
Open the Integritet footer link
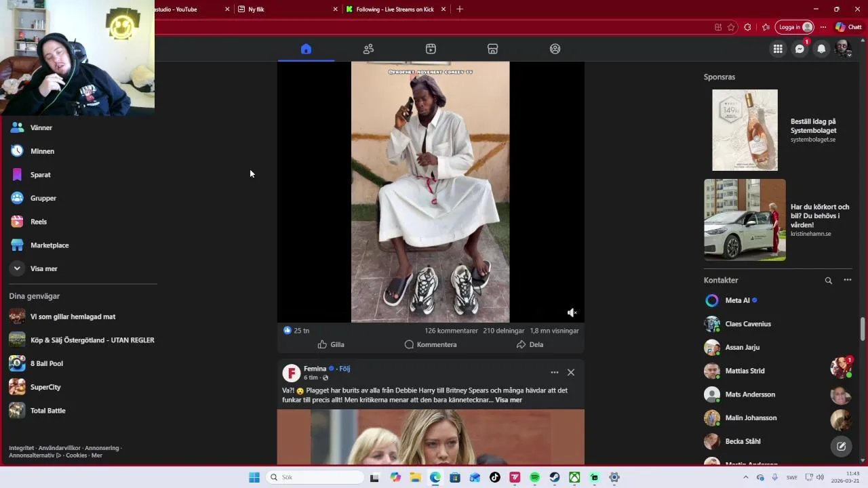click(x=21, y=448)
